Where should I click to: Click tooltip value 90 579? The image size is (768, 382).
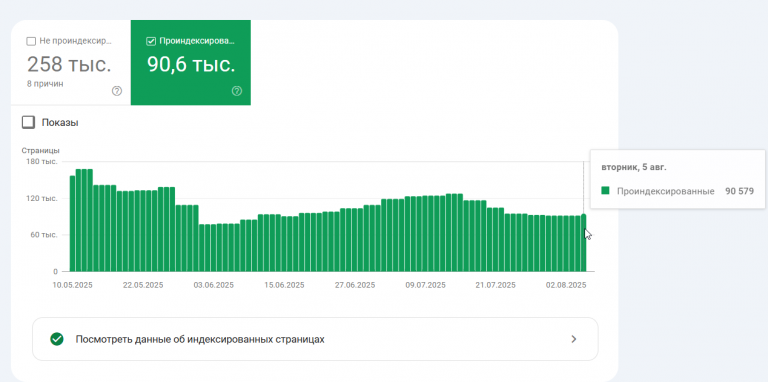tap(739, 191)
